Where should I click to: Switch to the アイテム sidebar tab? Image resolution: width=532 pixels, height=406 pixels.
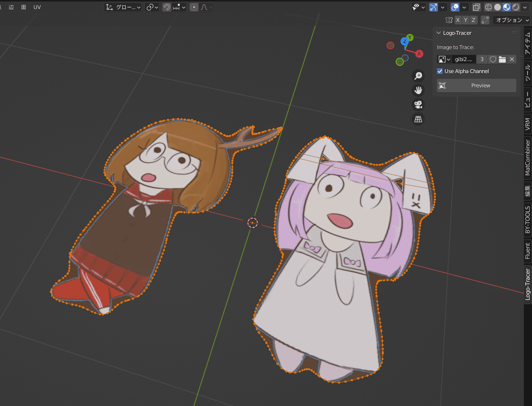(x=528, y=44)
